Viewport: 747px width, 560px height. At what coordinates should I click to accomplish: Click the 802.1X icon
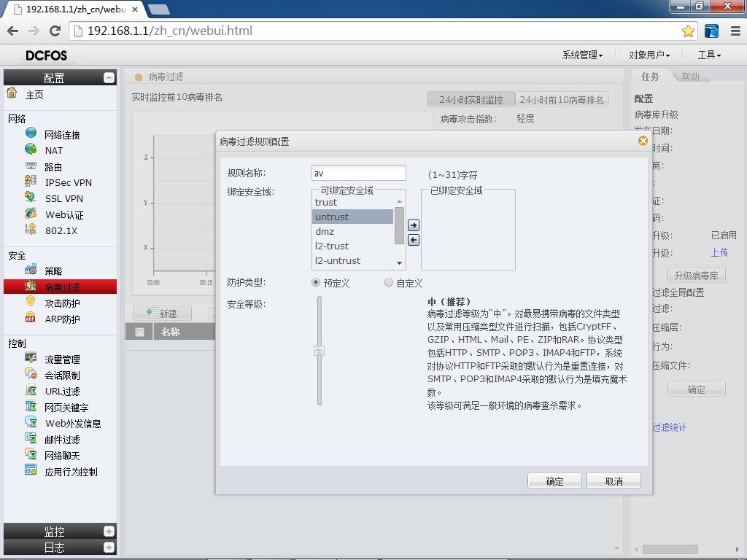coord(31,230)
